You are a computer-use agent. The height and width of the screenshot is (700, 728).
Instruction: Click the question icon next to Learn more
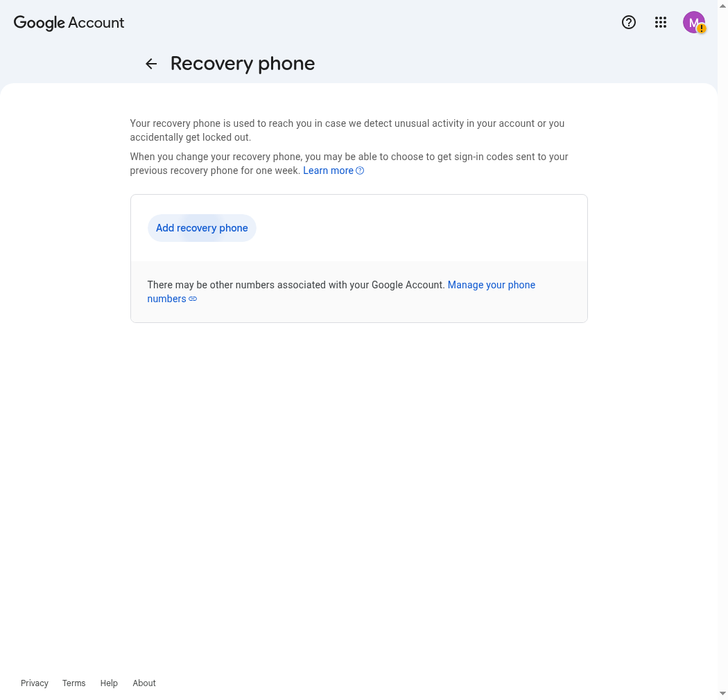(x=360, y=170)
